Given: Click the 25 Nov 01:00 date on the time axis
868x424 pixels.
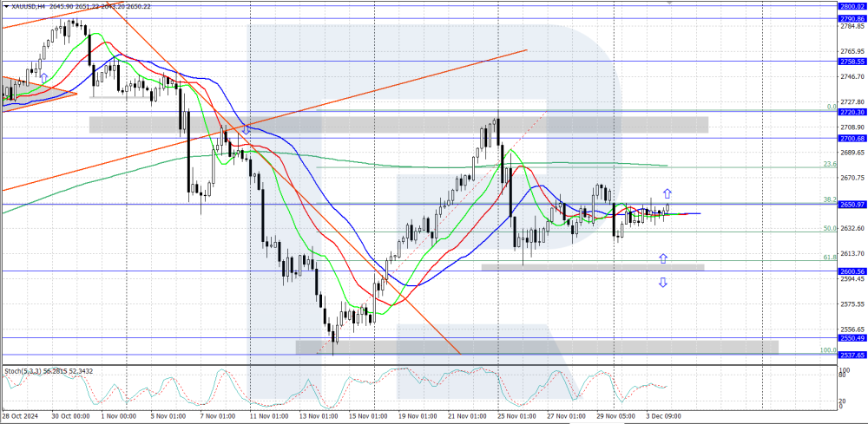Looking at the screenshot, I should coord(515,416).
